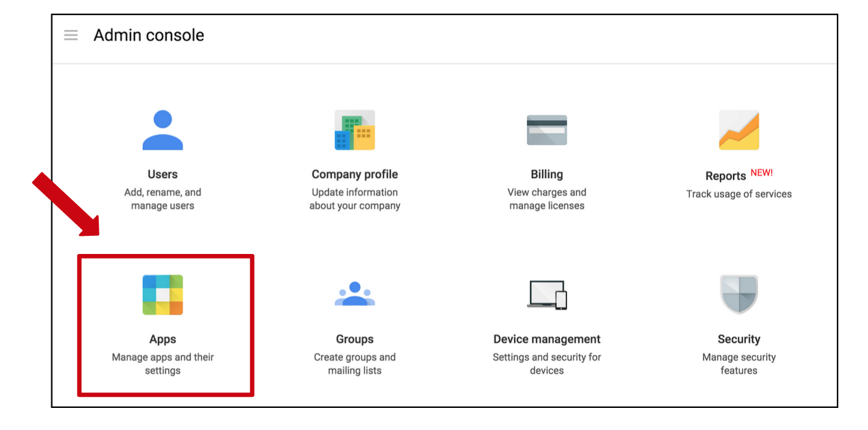Open the Billing title link

pyautogui.click(x=547, y=174)
